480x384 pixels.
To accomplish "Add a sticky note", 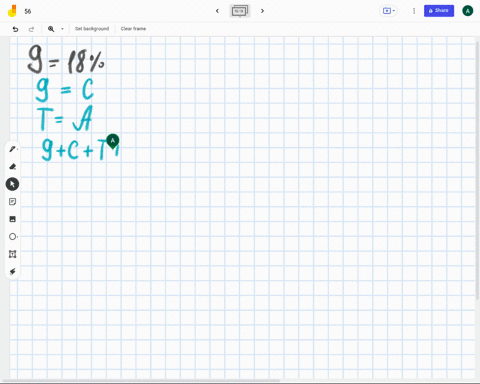I will (x=12, y=202).
